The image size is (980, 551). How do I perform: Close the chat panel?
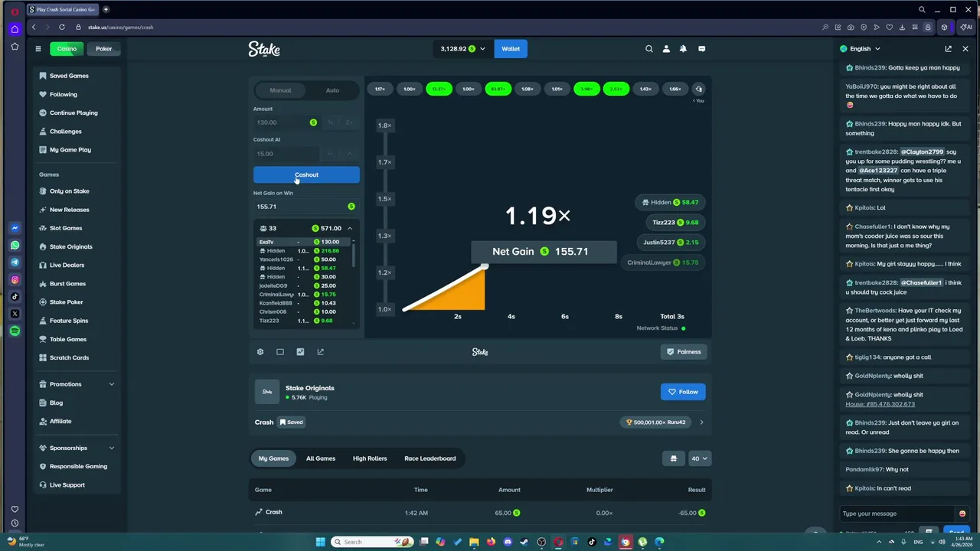coord(965,49)
